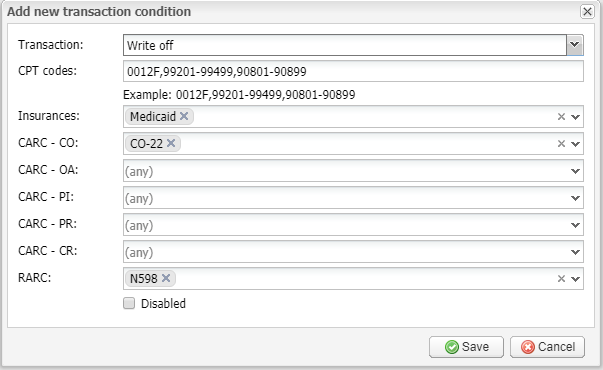Enable the Disabled checkbox
This screenshot has width=603, height=370.
(x=129, y=303)
